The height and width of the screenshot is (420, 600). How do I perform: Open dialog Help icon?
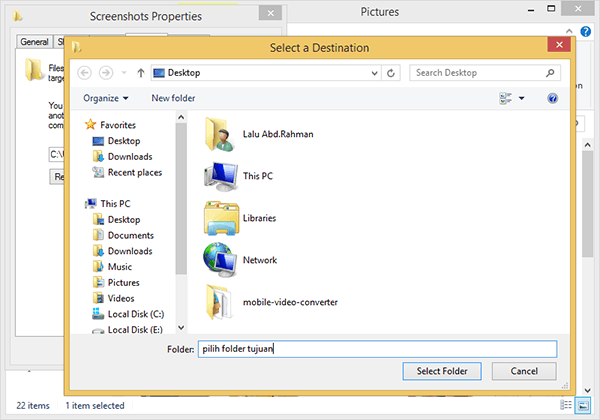coord(552,98)
